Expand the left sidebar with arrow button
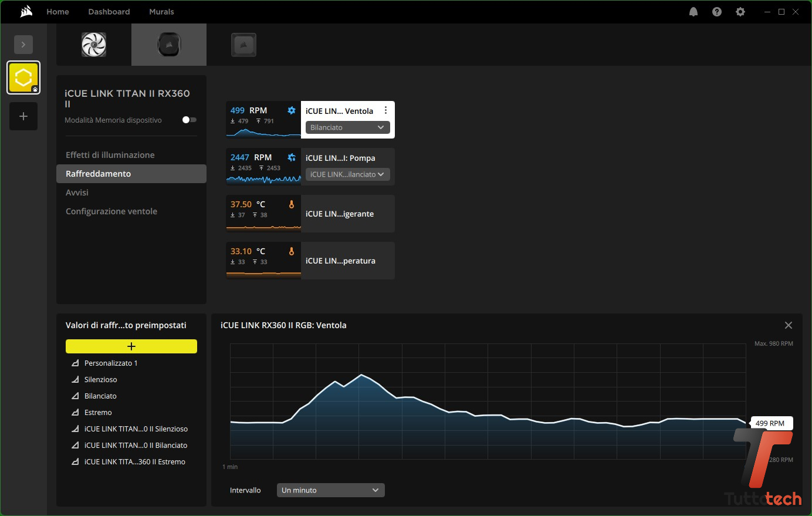 (23, 45)
